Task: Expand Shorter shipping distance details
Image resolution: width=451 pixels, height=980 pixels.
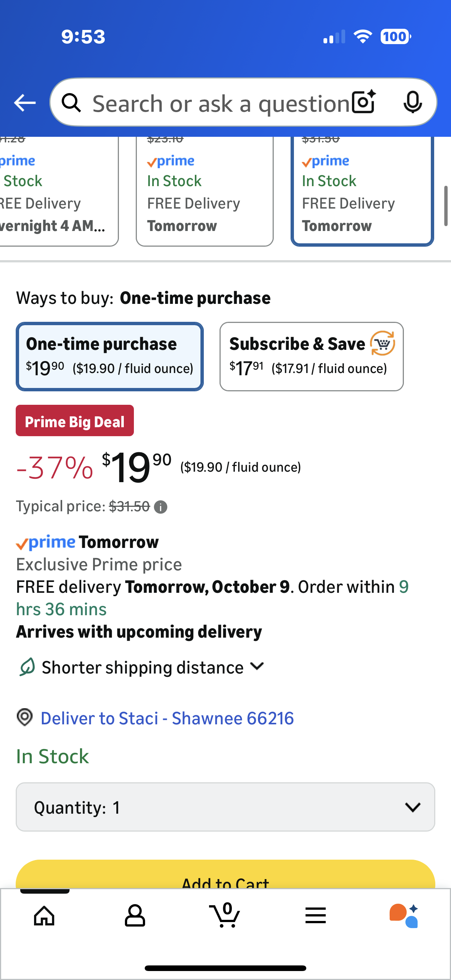Action: [152, 668]
